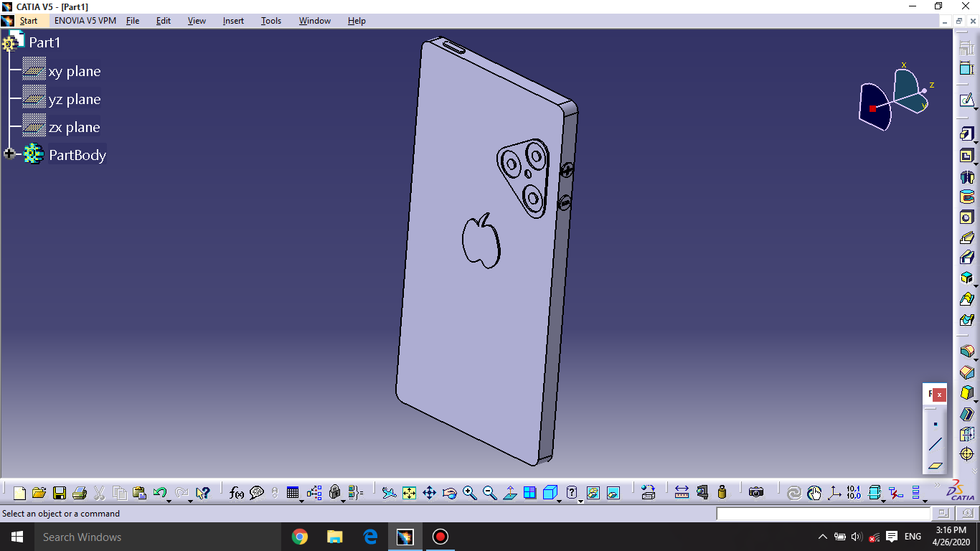Viewport: 980px width, 551px height.
Task: Select zx plane in the tree
Action: tap(75, 127)
